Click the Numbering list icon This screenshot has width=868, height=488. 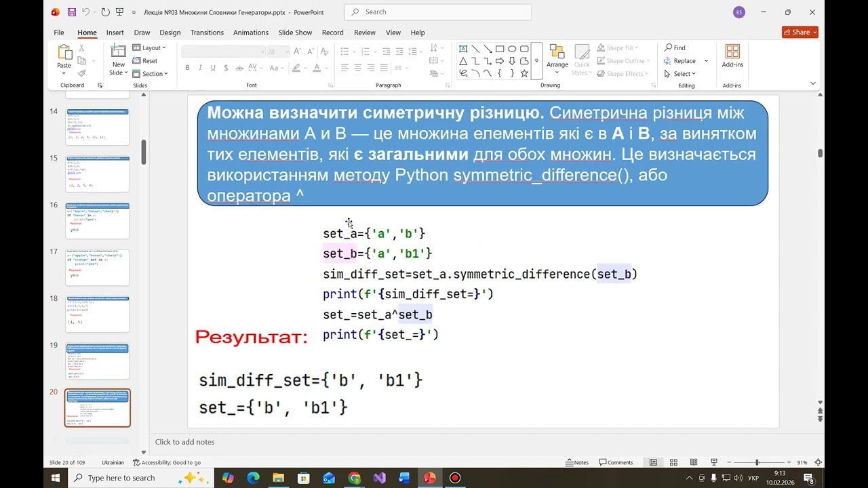pos(366,52)
